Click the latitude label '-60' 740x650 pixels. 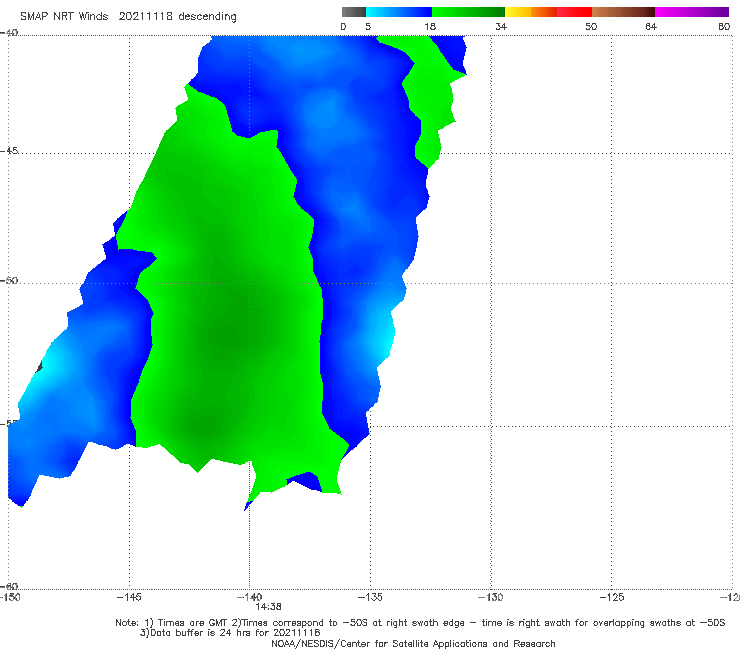pyautogui.click(x=9, y=586)
